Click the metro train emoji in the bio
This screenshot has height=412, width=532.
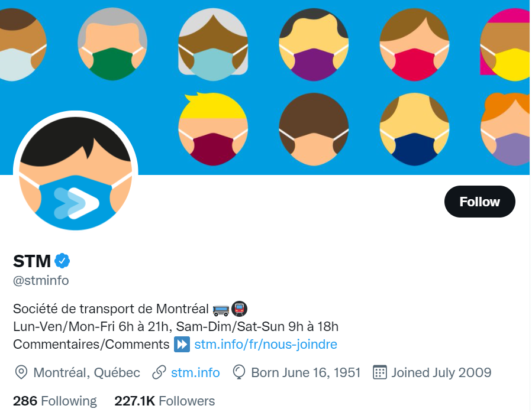click(x=239, y=309)
